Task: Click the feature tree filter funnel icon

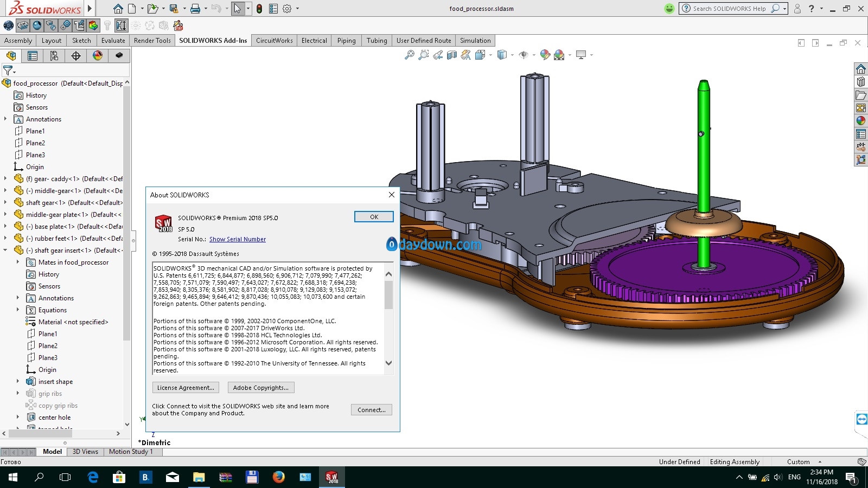Action: pos(8,70)
